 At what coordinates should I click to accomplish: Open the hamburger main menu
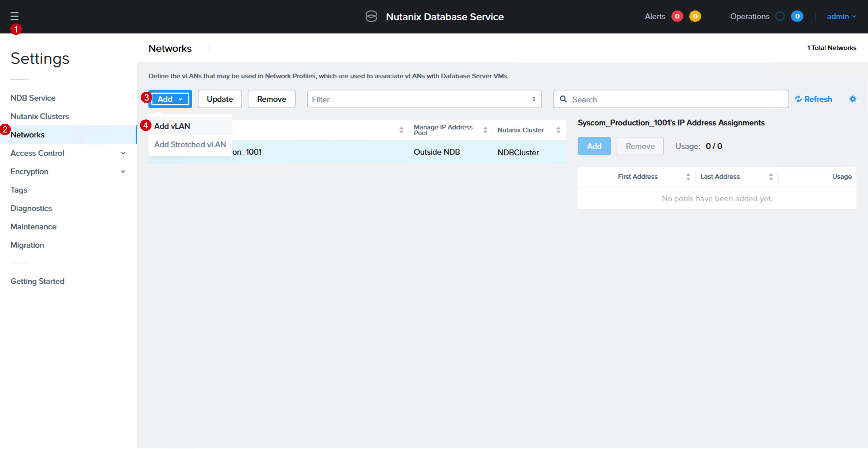point(14,16)
